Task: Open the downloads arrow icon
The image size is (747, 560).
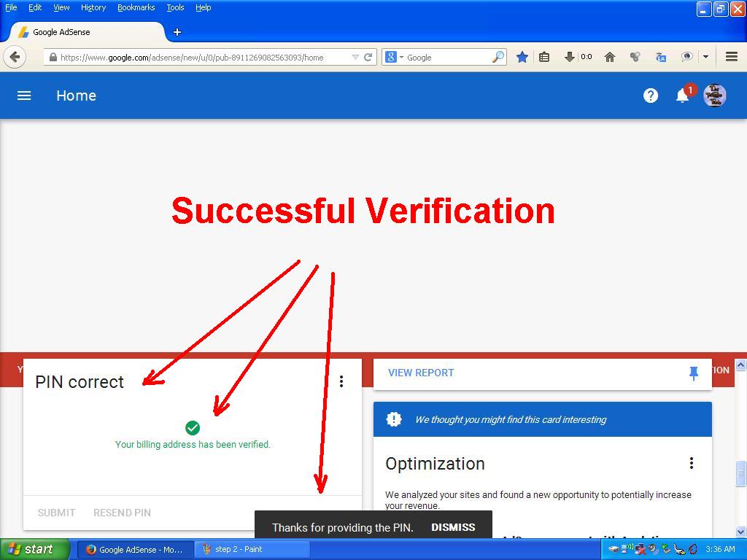Action: 569,57
